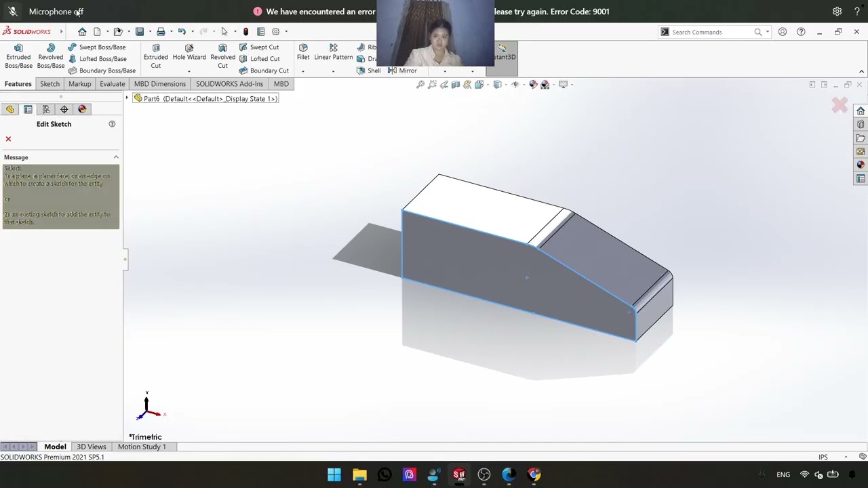
Task: Click the Search Commands input field
Action: coord(712,32)
